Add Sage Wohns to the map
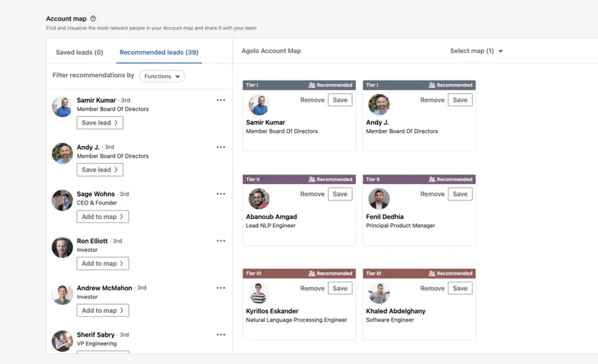The width and height of the screenshot is (598, 364). 102,217
